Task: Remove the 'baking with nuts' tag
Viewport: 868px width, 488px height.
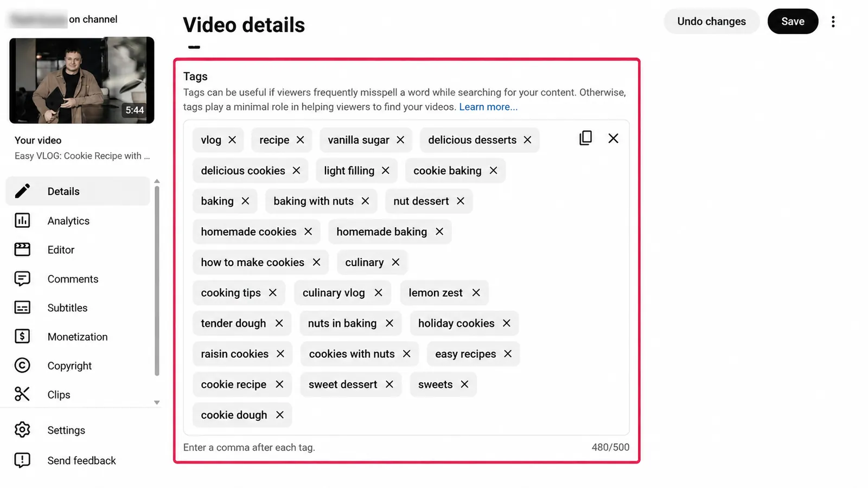Action: tap(365, 201)
